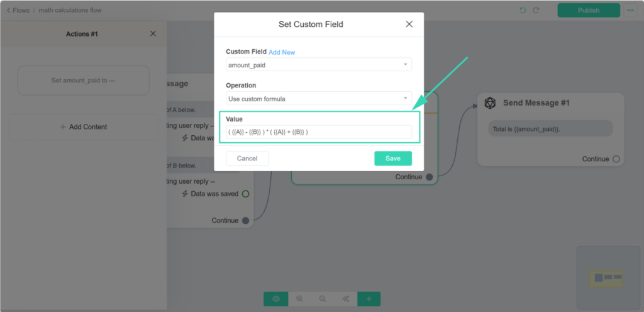The width and height of the screenshot is (644, 312).
Task: Click the redo arrow icon
Action: tap(536, 10)
